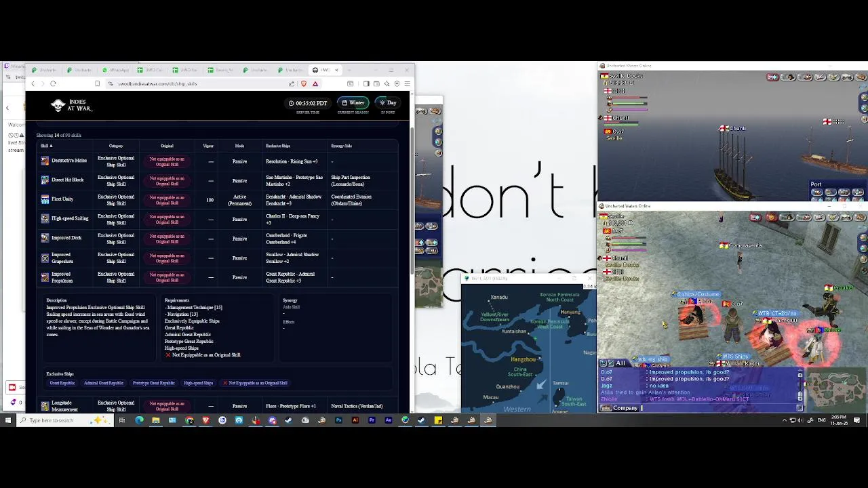Click the High-speed Ships chip
This screenshot has width=868, height=488.
(199, 383)
